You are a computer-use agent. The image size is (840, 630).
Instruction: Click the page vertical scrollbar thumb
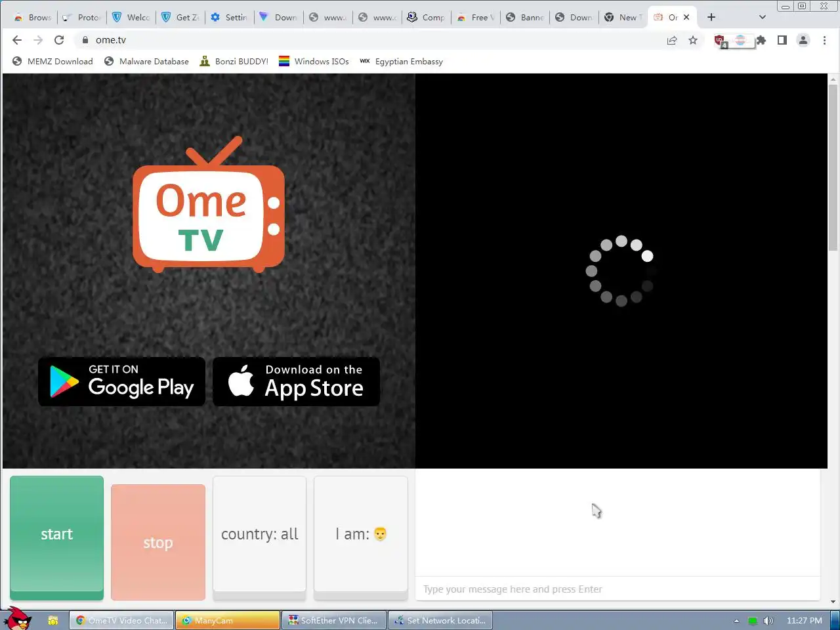click(x=833, y=167)
